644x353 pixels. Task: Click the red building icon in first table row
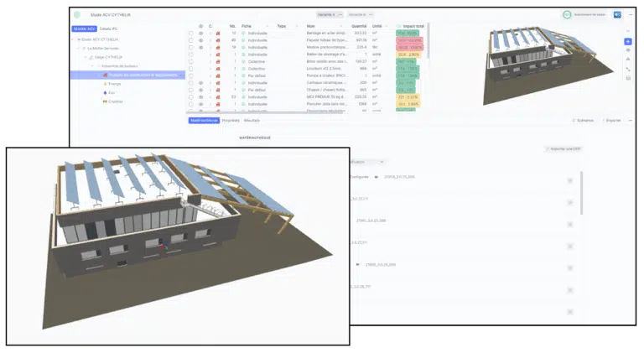218,33
